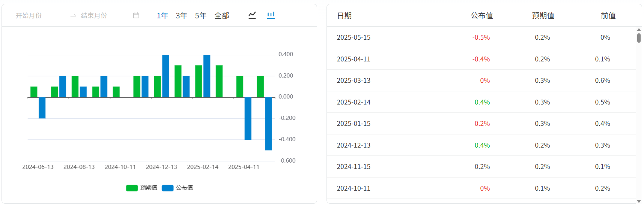Image resolution: width=644 pixels, height=206 pixels.
Task: Click the 前值 column header
Action: tap(608, 15)
